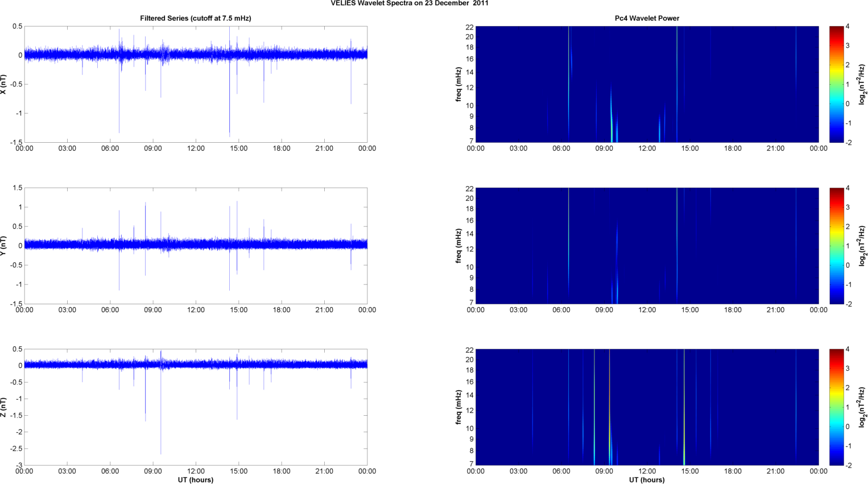
Task: Click the top wavelet panel colorbar
Action: [836, 84]
